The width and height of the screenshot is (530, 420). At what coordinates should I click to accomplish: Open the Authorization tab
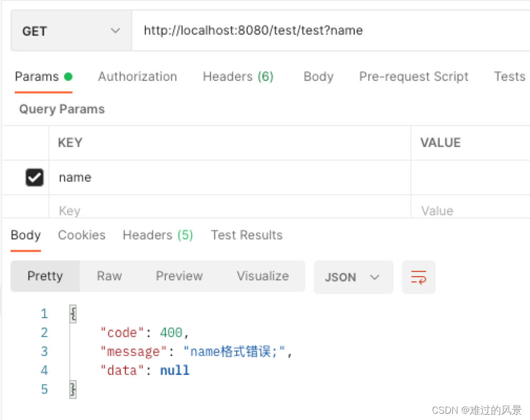coord(137,77)
